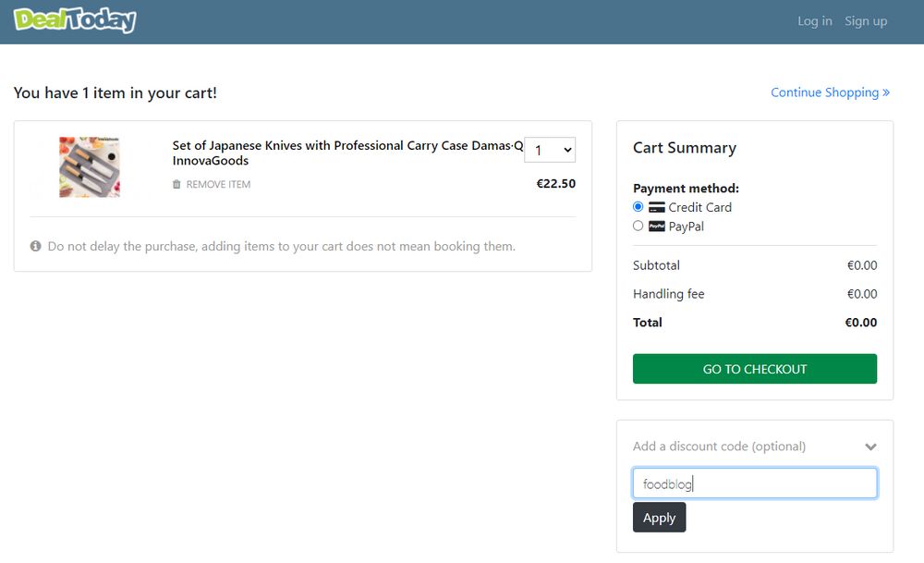Image resolution: width=924 pixels, height=563 pixels.
Task: Choose PayPal payment radio button
Action: pyautogui.click(x=638, y=226)
